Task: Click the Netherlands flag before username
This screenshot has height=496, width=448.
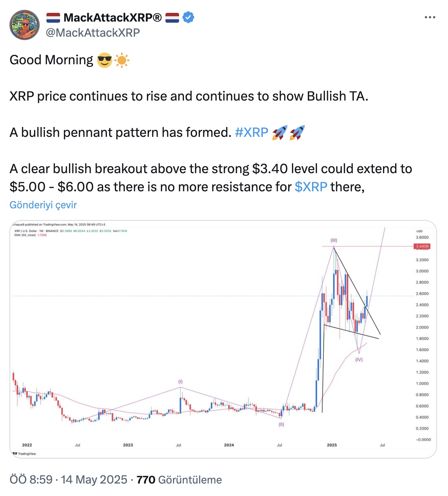Action: 53,17
